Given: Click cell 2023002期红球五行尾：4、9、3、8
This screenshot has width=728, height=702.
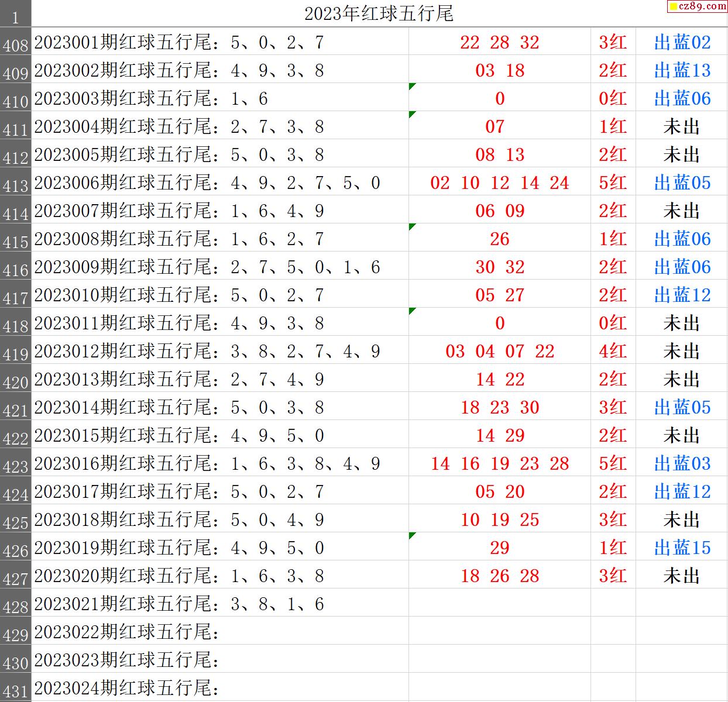Looking at the screenshot, I should tap(220, 70).
